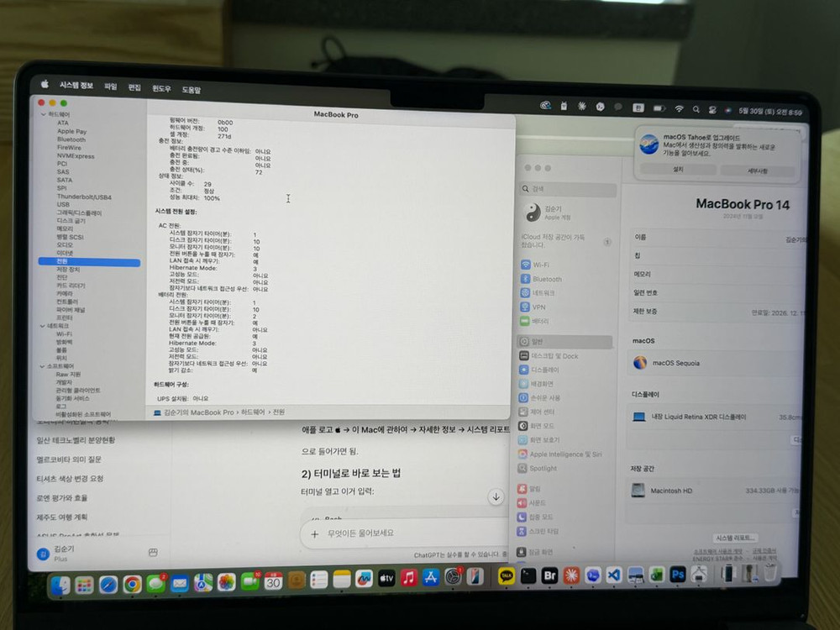This screenshot has height=630, width=840.
Task: Collapse the 네트워크 tree section
Action: [x=42, y=326]
